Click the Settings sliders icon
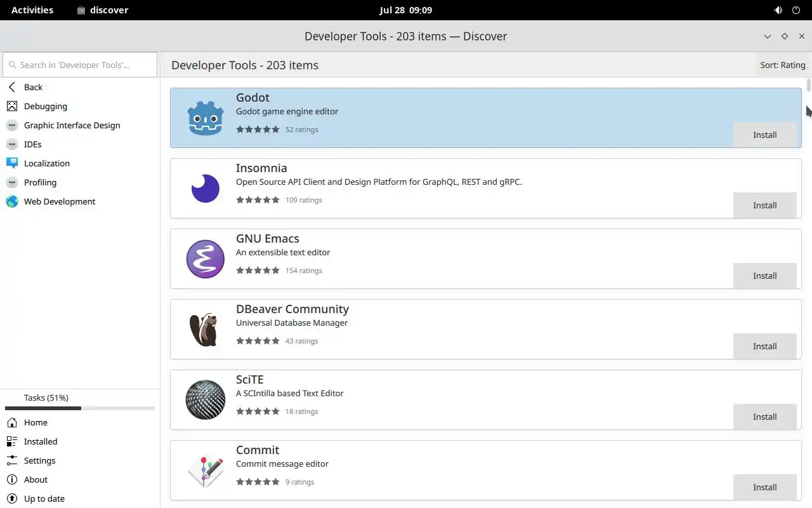This screenshot has width=812, height=508. (12, 460)
